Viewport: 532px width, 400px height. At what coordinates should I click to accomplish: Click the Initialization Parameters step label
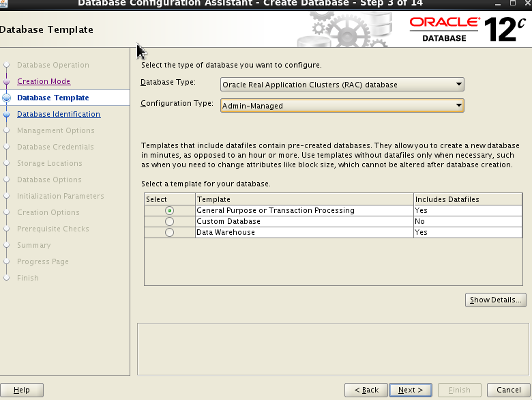pyautogui.click(x=61, y=196)
